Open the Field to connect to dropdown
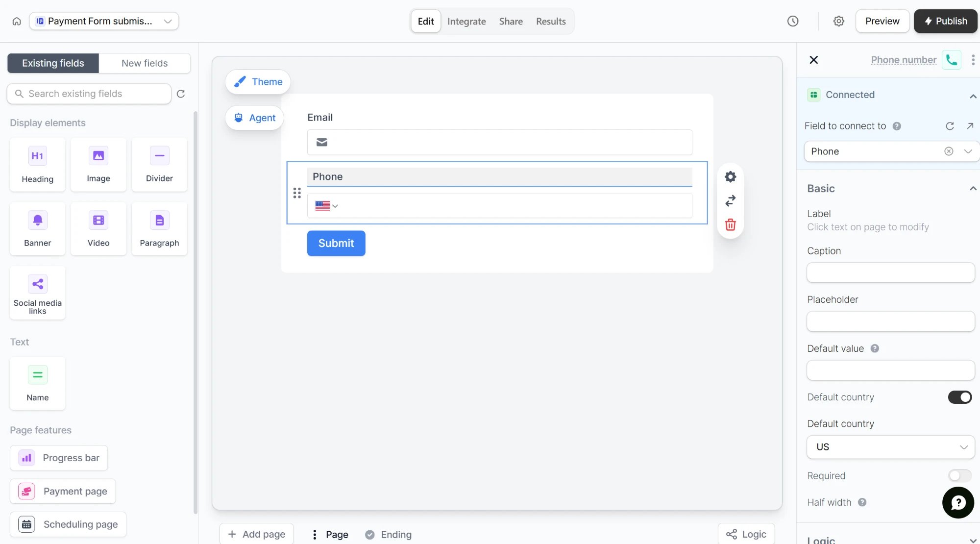This screenshot has height=544, width=980. tap(891, 151)
